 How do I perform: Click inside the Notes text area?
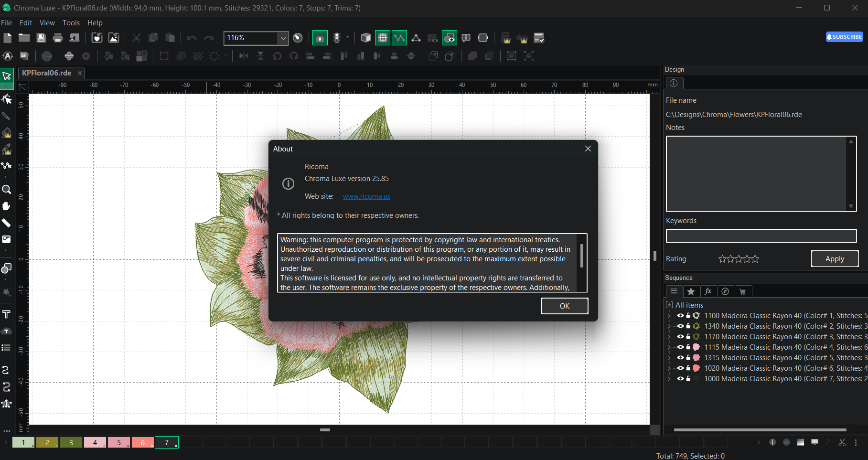[x=757, y=174]
